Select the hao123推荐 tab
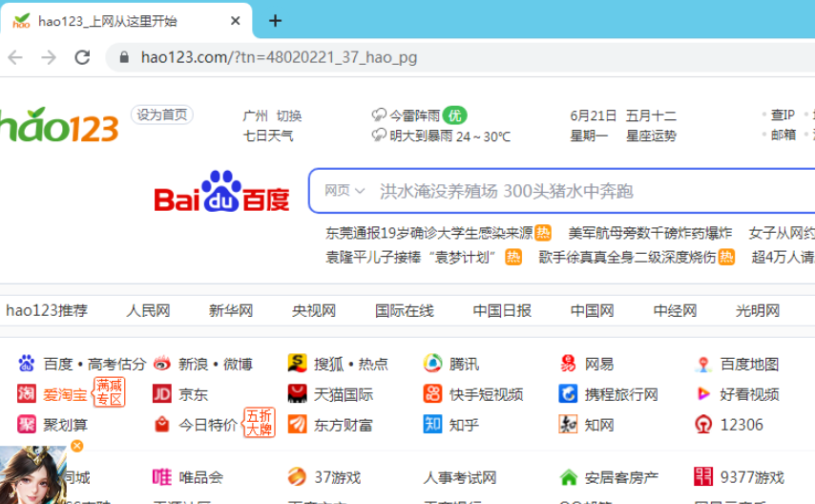Image resolution: width=815 pixels, height=504 pixels. (47, 310)
